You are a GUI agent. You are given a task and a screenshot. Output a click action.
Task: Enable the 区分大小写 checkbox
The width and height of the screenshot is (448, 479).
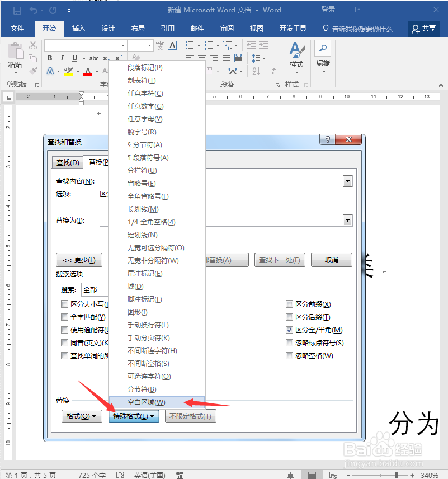(x=64, y=304)
